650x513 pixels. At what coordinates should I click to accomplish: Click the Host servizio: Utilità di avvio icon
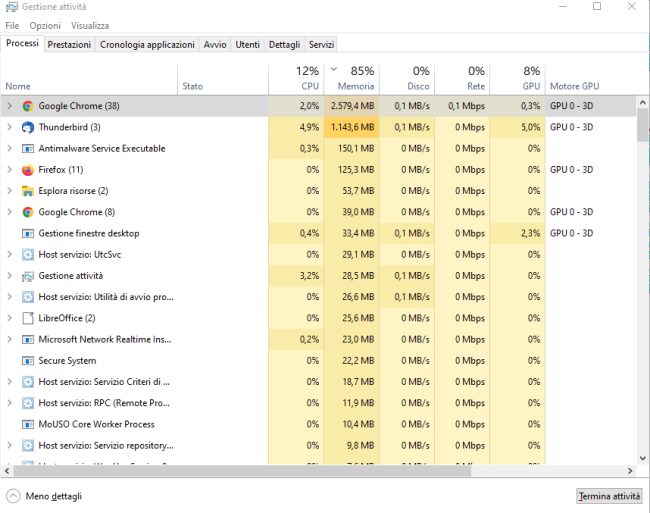click(28, 297)
